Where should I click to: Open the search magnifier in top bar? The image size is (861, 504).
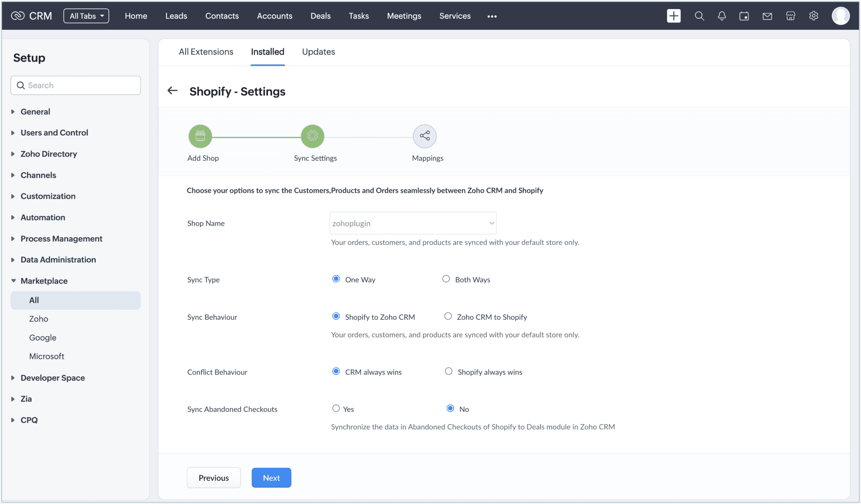(x=699, y=16)
